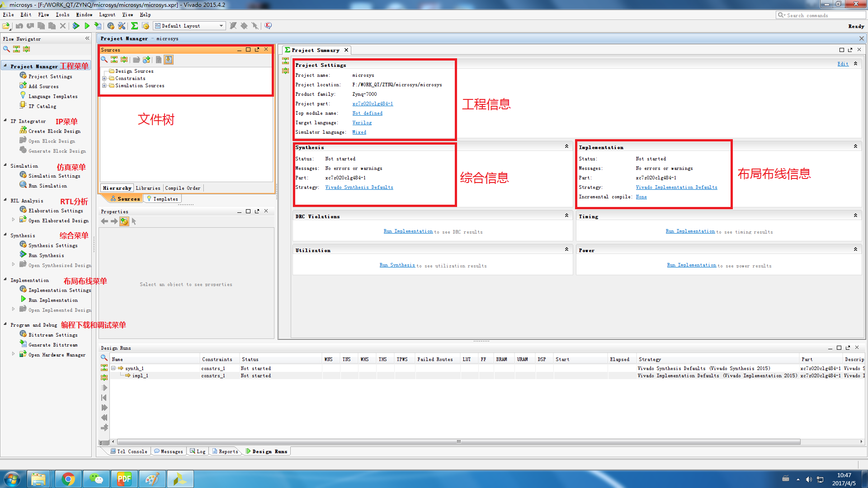The image size is (868, 488).
Task: Switch to Compile Order tab
Action: (183, 188)
